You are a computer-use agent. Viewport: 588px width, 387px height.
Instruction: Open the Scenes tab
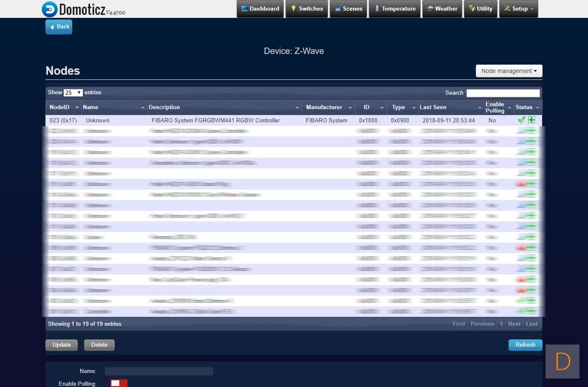(x=348, y=9)
